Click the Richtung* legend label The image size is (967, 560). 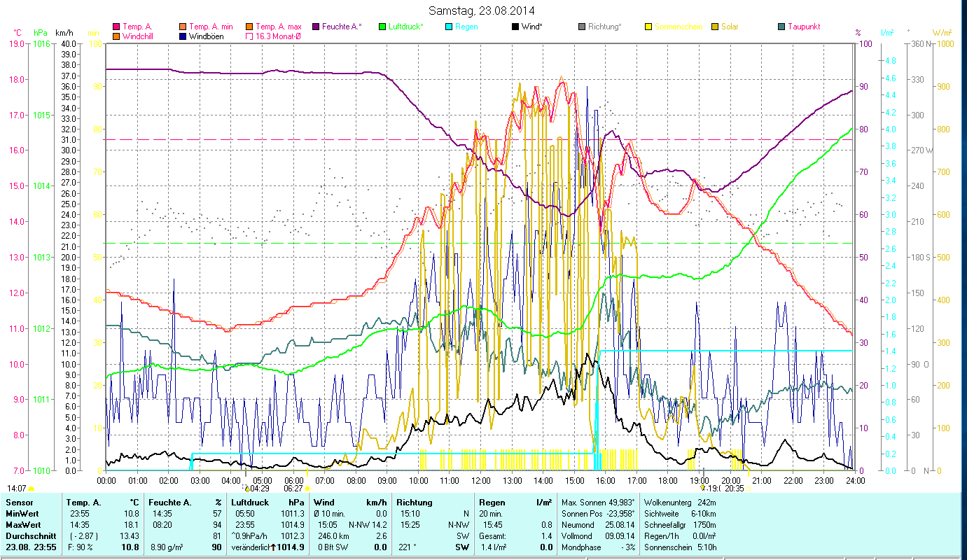tap(605, 27)
